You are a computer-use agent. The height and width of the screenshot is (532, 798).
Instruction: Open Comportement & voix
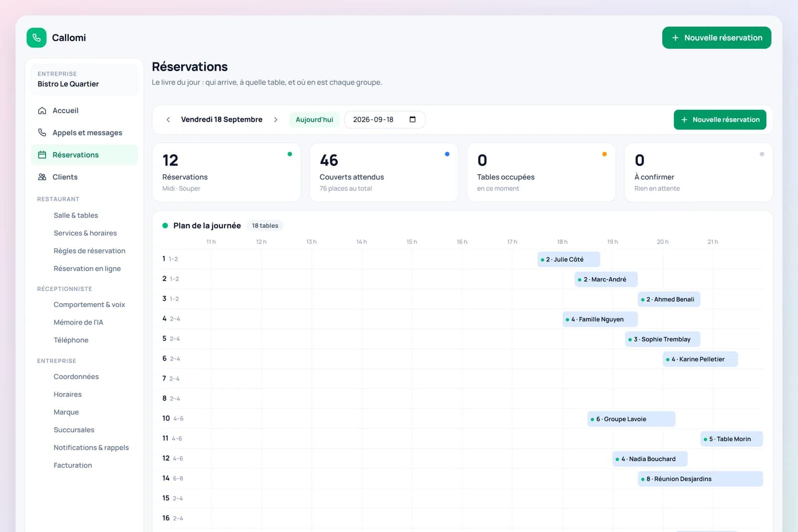(x=89, y=305)
